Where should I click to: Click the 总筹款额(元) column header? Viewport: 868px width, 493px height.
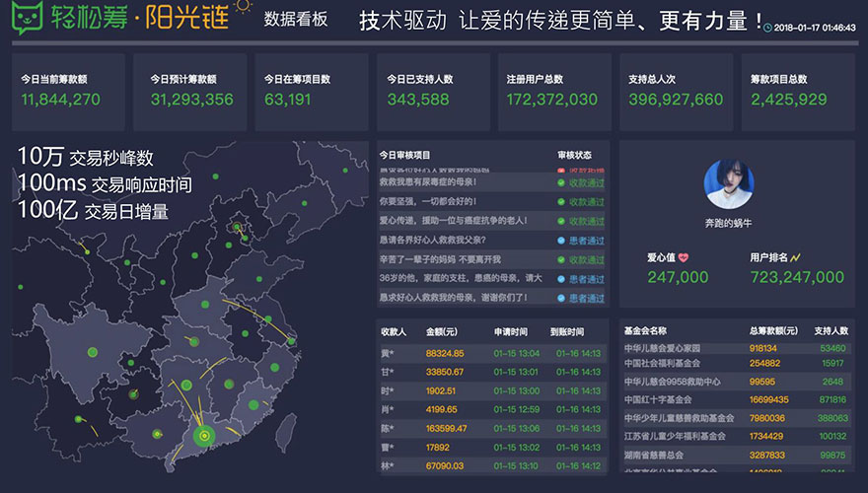(x=774, y=331)
